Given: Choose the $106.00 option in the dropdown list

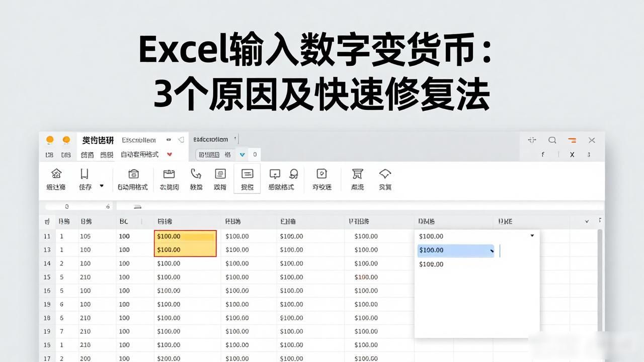Looking at the screenshot, I should click(431, 264).
